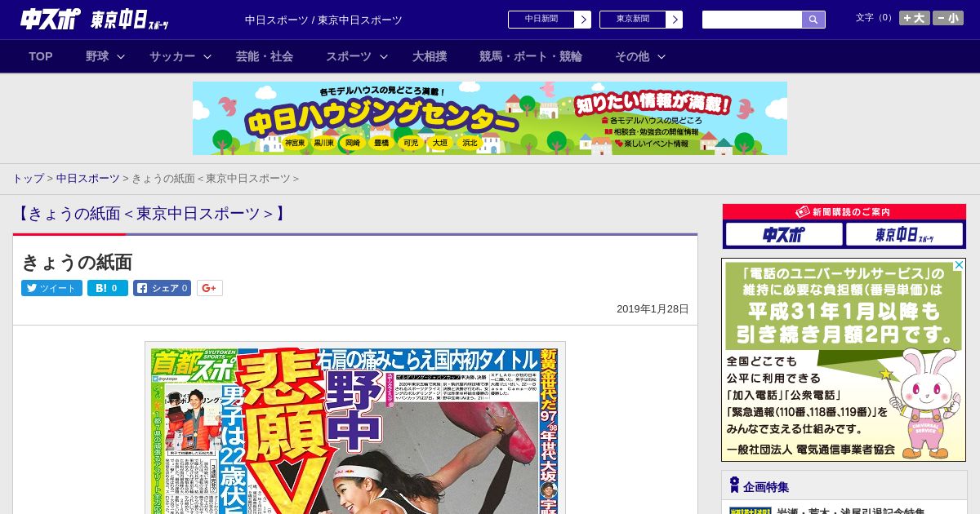Open 野球 menu
The image size is (980, 514).
point(97,56)
